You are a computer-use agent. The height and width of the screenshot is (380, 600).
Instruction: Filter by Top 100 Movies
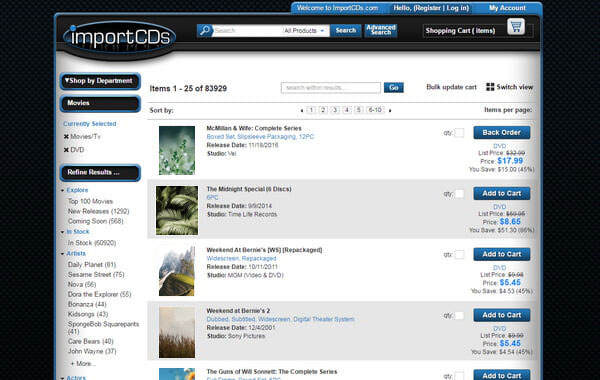point(90,201)
